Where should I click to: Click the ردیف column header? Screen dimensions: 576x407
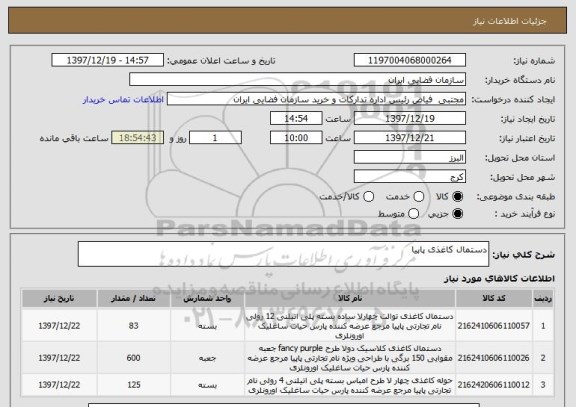tap(543, 298)
